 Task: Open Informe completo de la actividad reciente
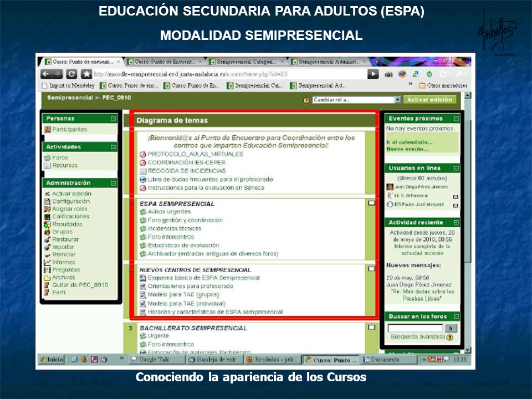422,250
